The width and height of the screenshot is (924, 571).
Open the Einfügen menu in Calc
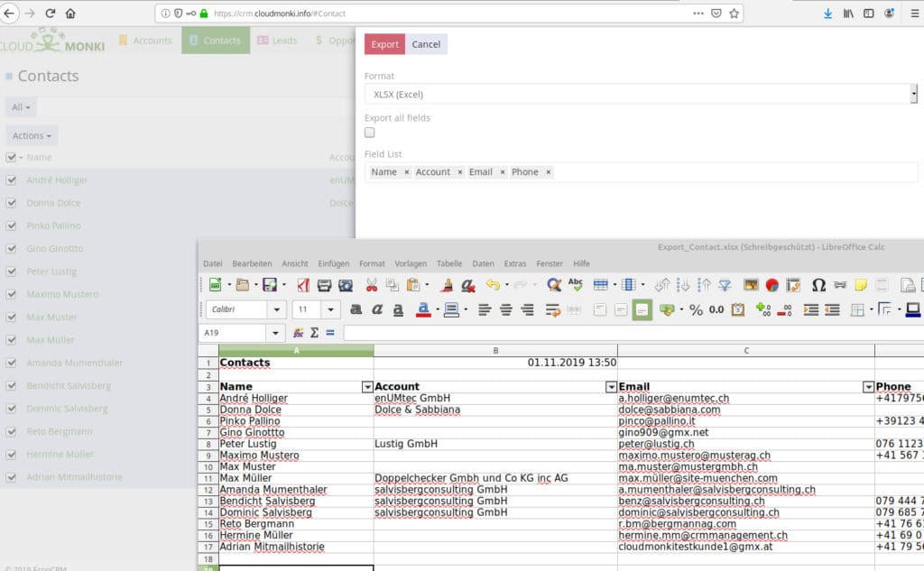click(x=334, y=263)
